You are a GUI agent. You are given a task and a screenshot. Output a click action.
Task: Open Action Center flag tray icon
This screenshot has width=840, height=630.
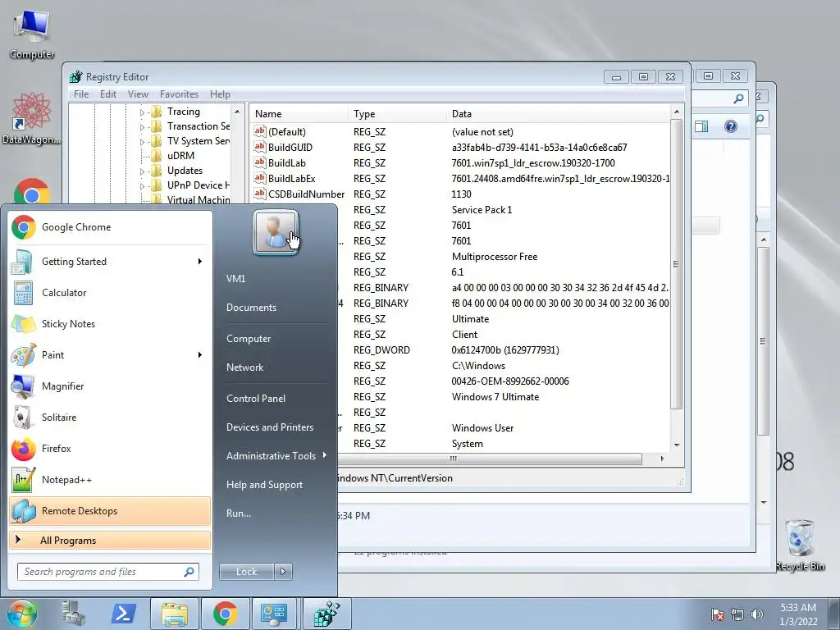pos(717,614)
